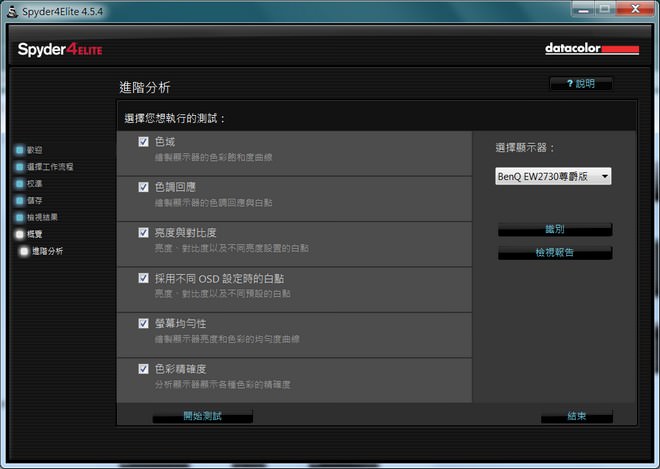The width and height of the screenshot is (660, 469).
Task: Disable the 亮度與對比度 test checkbox
Action: 144,232
